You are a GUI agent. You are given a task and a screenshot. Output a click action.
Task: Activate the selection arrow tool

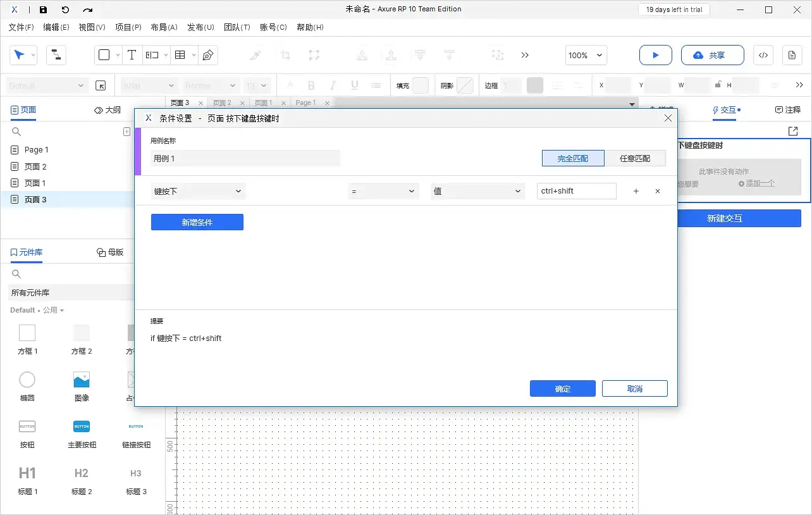(19, 55)
